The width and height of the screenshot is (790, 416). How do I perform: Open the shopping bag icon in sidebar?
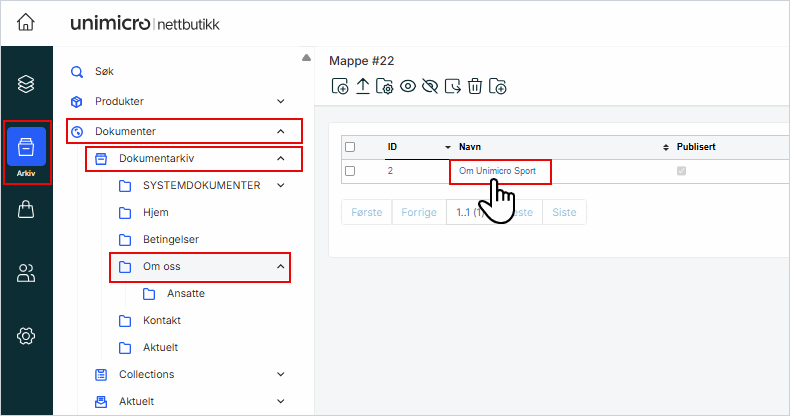26,209
